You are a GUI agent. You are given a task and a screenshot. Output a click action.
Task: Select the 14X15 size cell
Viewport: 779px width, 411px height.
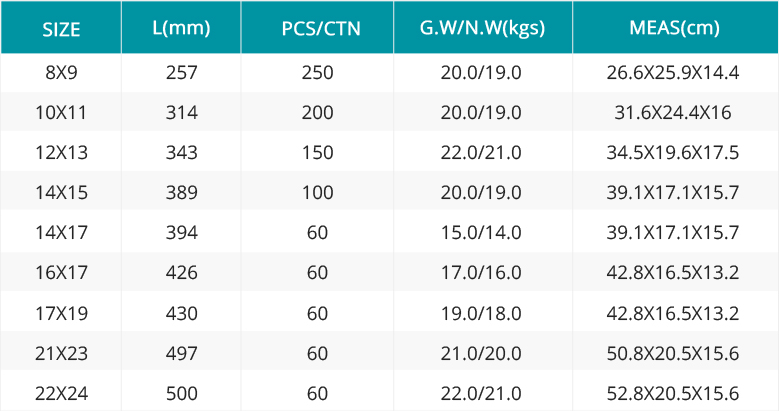click(x=61, y=192)
